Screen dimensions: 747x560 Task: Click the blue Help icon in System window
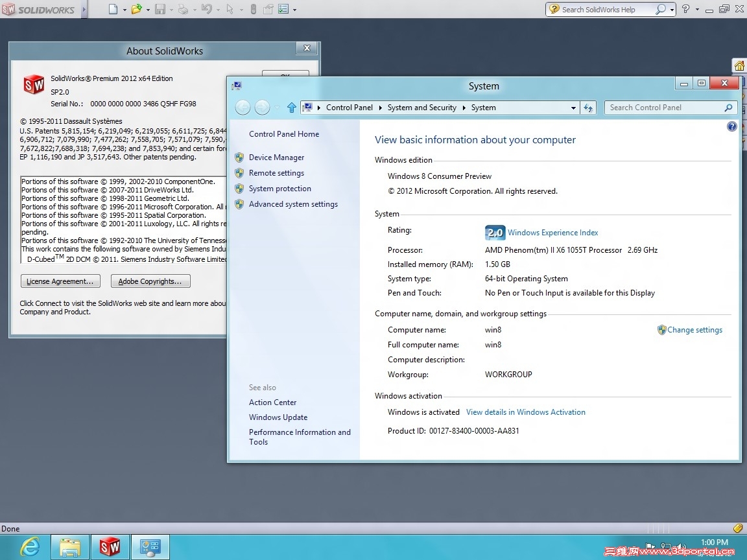(x=731, y=126)
